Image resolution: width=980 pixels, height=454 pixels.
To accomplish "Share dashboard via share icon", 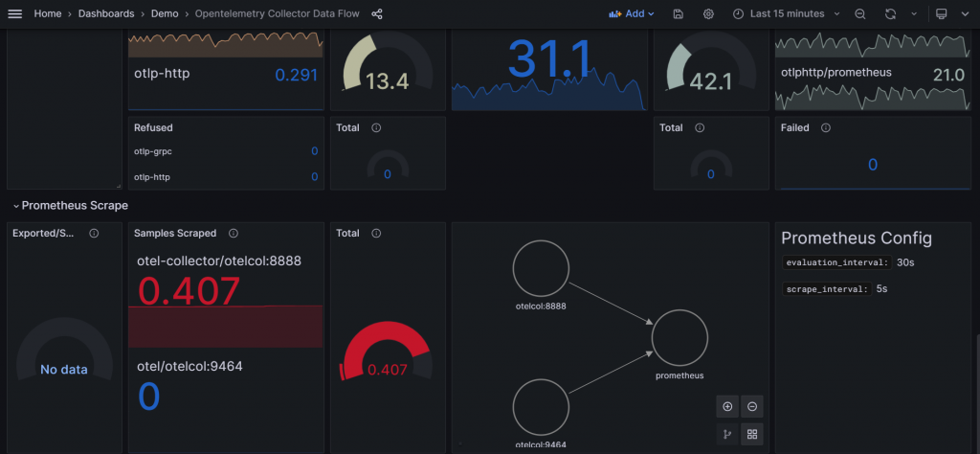I will [377, 13].
